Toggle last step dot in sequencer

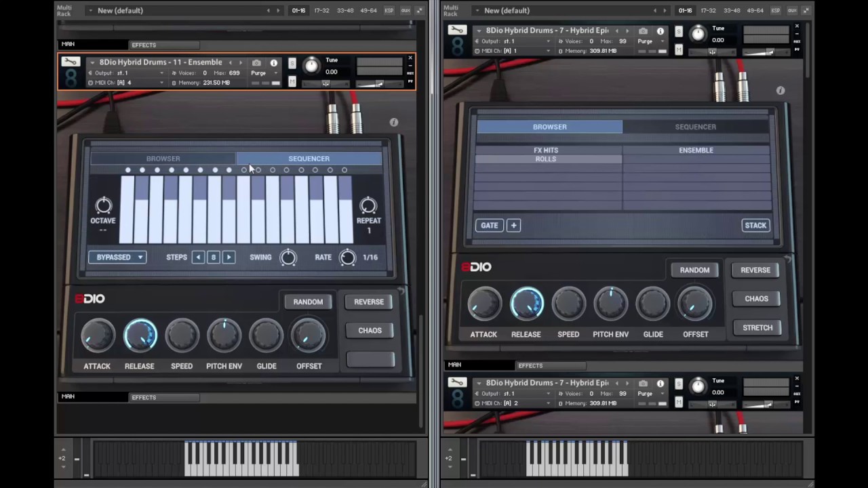pos(344,170)
